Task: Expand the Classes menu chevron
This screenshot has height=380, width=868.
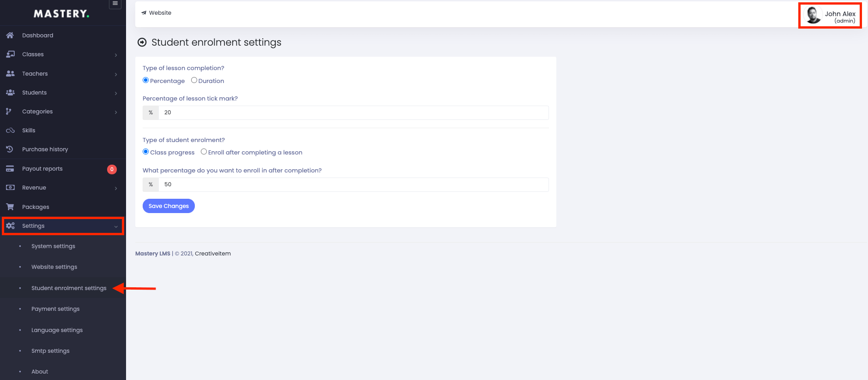Action: (116, 55)
